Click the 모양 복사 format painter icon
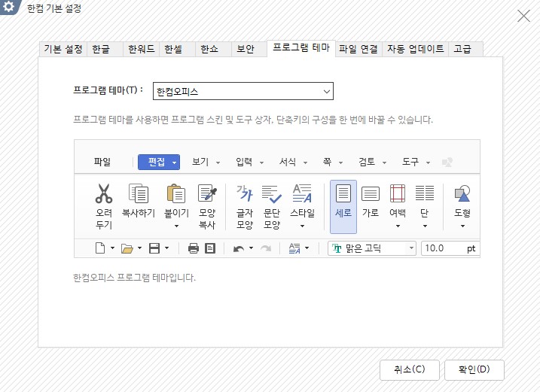540x392 pixels. (207, 193)
